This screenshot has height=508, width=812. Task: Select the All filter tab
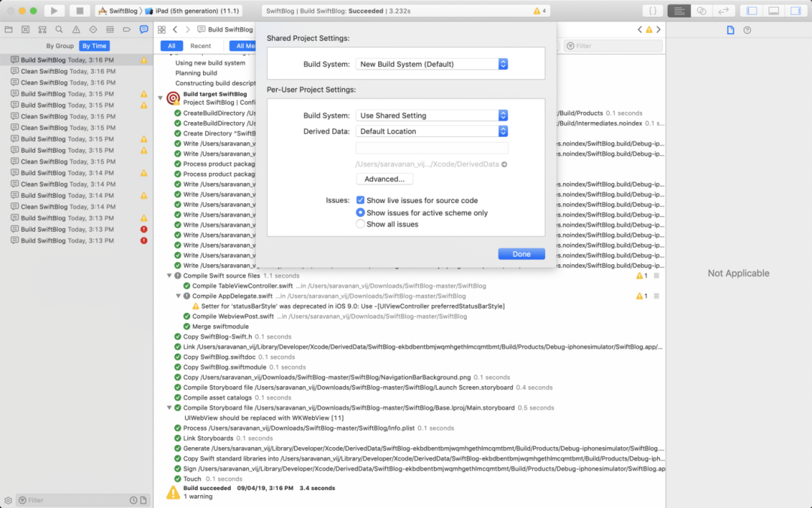[x=171, y=46]
